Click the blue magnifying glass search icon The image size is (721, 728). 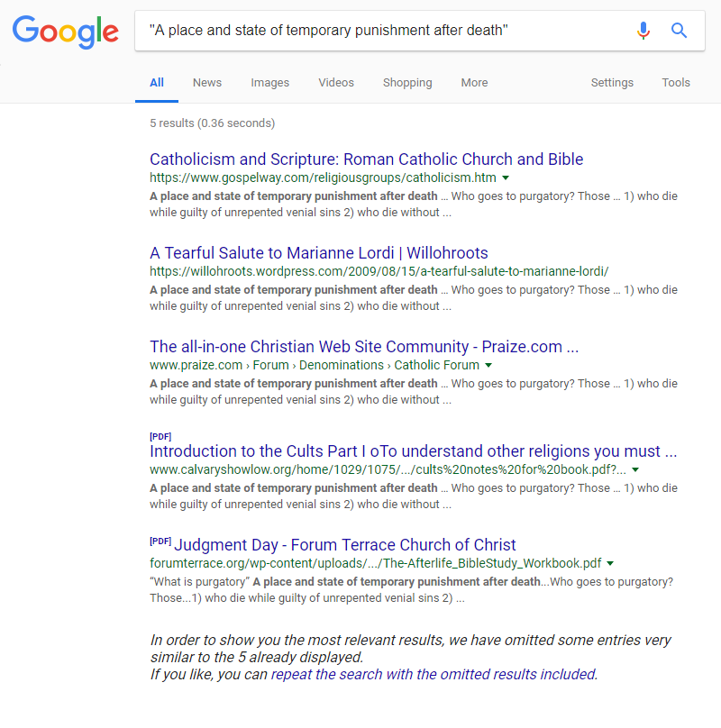[680, 32]
